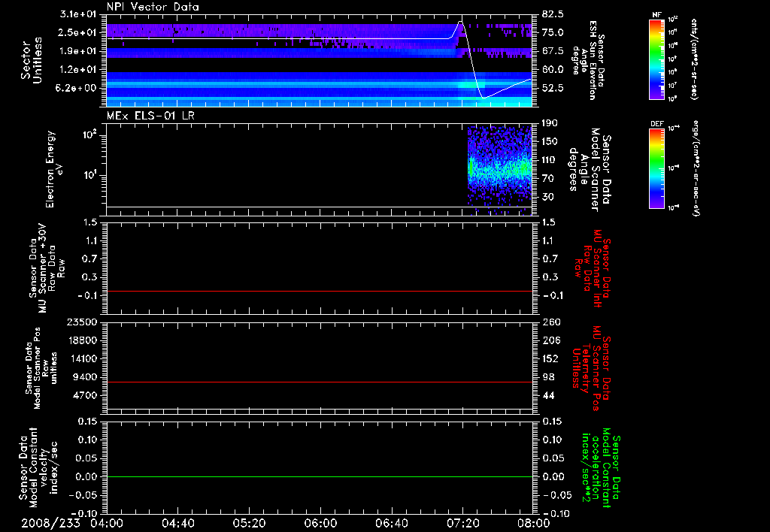Click the green zero velocity line
This screenshot has height=532, width=770.
(319, 476)
